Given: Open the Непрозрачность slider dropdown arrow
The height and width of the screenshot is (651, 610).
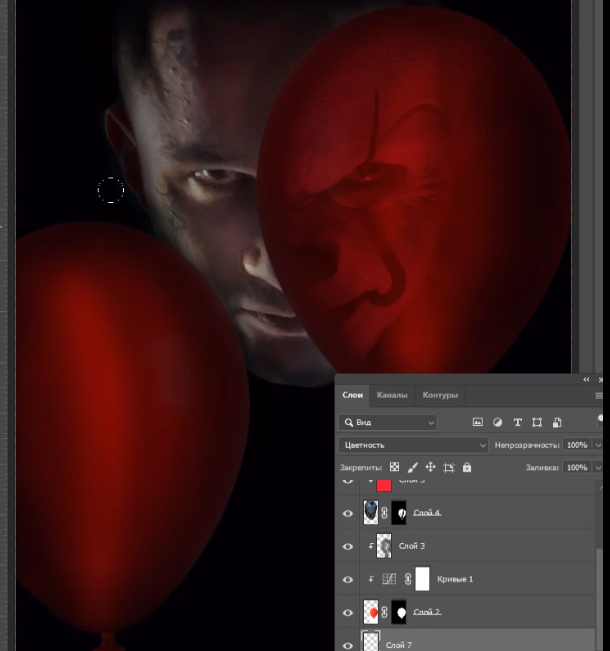Looking at the screenshot, I should [598, 445].
